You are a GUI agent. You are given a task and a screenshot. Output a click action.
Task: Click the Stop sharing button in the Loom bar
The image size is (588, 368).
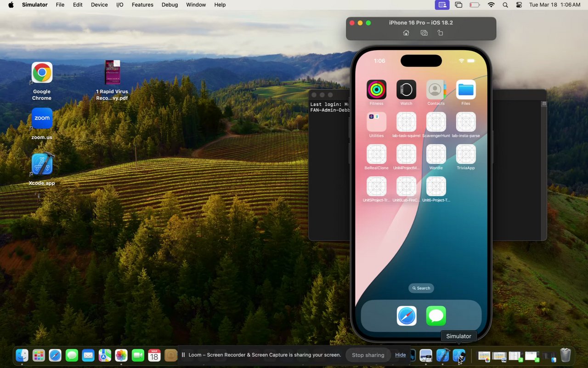pyautogui.click(x=368, y=355)
